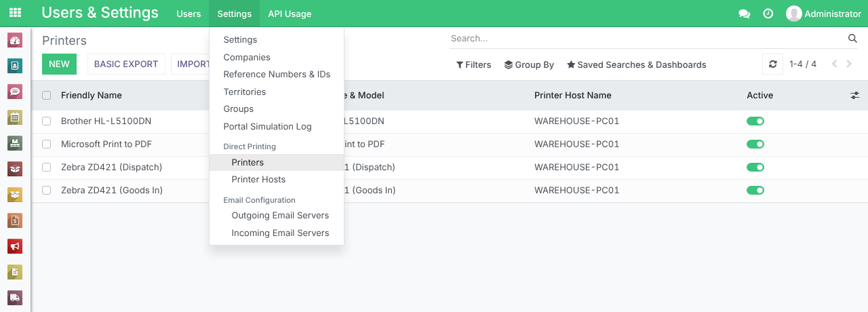This screenshot has height=312, width=868.
Task: Click the search magnifier icon
Action: [853, 39]
